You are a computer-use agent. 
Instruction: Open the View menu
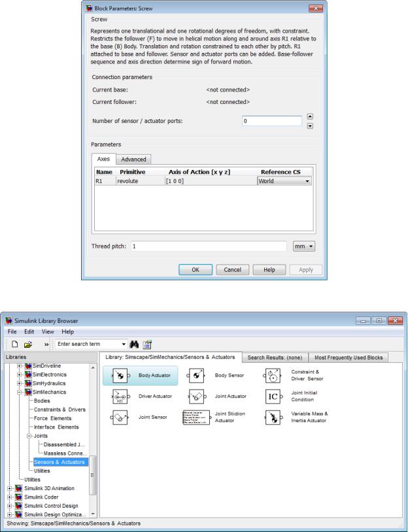[48, 332]
